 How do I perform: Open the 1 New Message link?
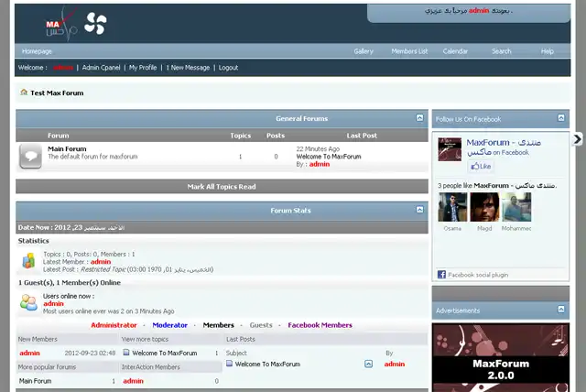coord(188,68)
